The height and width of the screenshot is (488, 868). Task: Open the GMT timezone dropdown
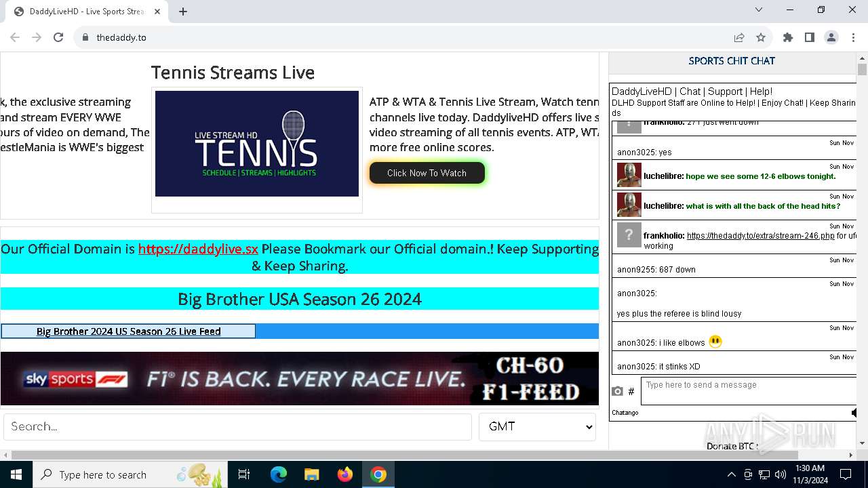coord(537,427)
